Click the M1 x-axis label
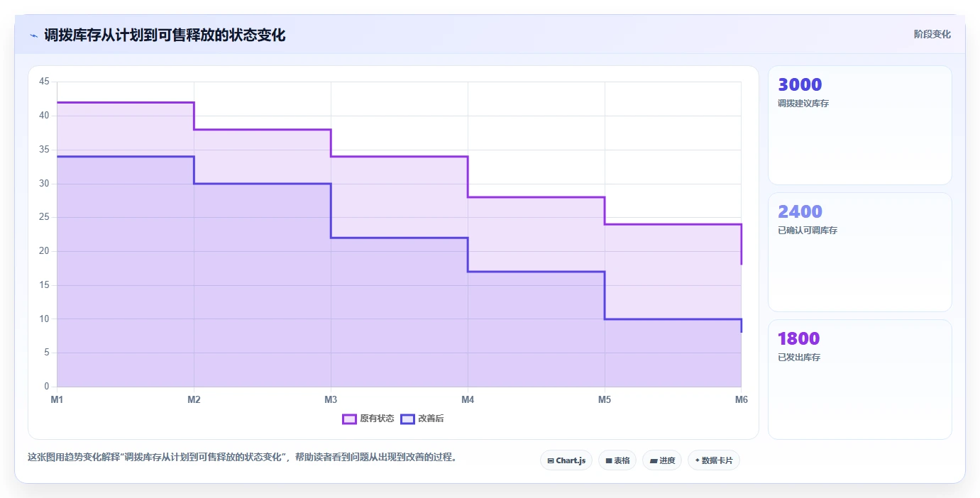The height and width of the screenshot is (498, 980). pos(57,399)
